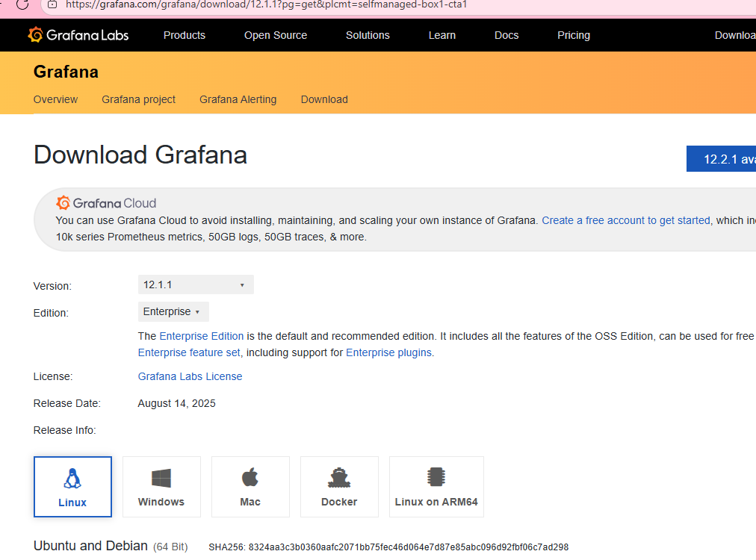Switch to the Overview tab
The image size is (756, 560).
click(x=55, y=99)
